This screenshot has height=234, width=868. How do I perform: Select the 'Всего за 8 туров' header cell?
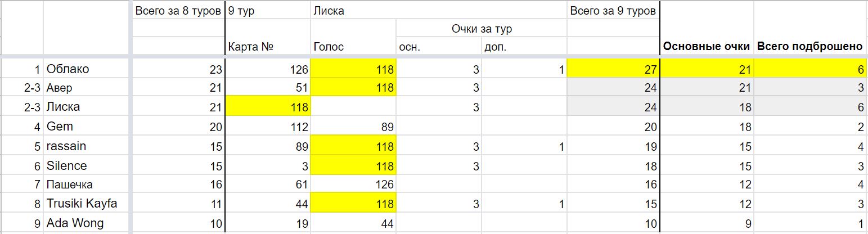(x=178, y=10)
